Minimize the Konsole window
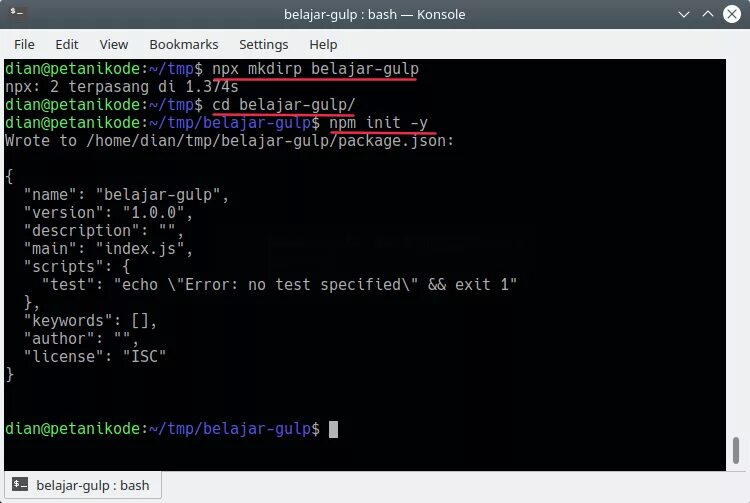Viewport: 750px width, 503px height. pyautogui.click(x=684, y=14)
